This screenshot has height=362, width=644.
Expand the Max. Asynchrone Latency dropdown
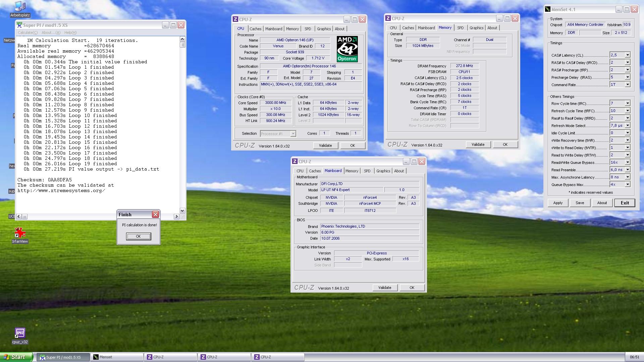coord(627,177)
